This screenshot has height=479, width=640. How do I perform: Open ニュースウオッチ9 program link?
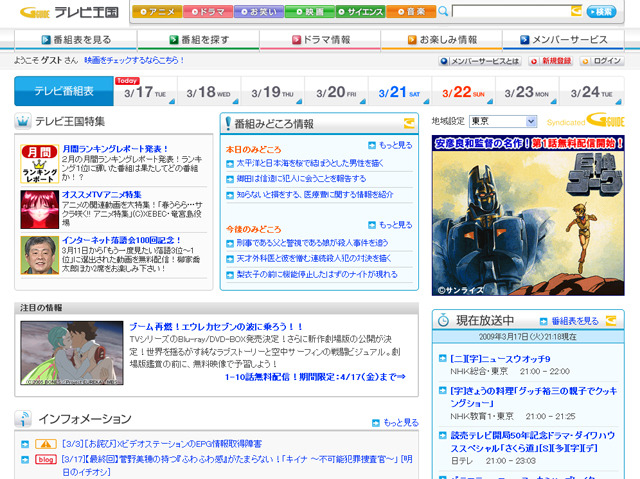pos(500,359)
